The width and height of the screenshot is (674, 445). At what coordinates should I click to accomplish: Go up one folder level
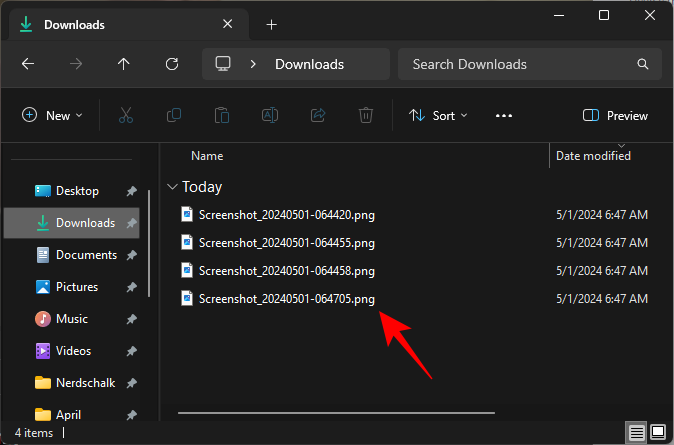[x=124, y=64]
